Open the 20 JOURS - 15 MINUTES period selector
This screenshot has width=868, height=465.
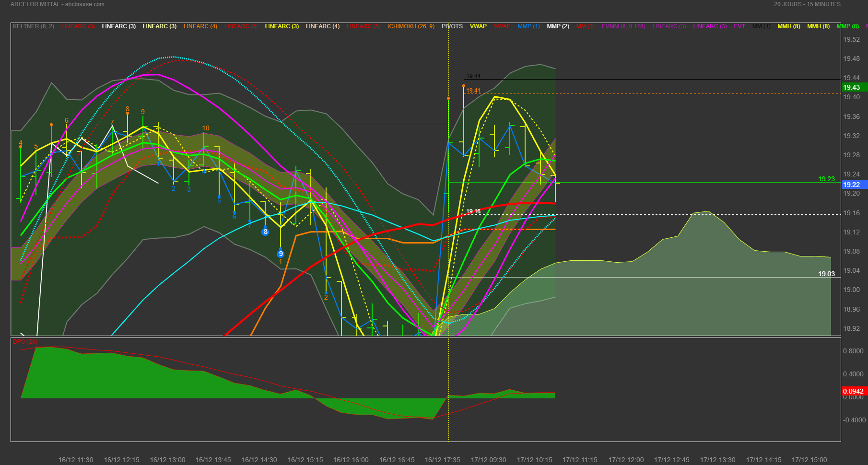pyautogui.click(x=807, y=4)
